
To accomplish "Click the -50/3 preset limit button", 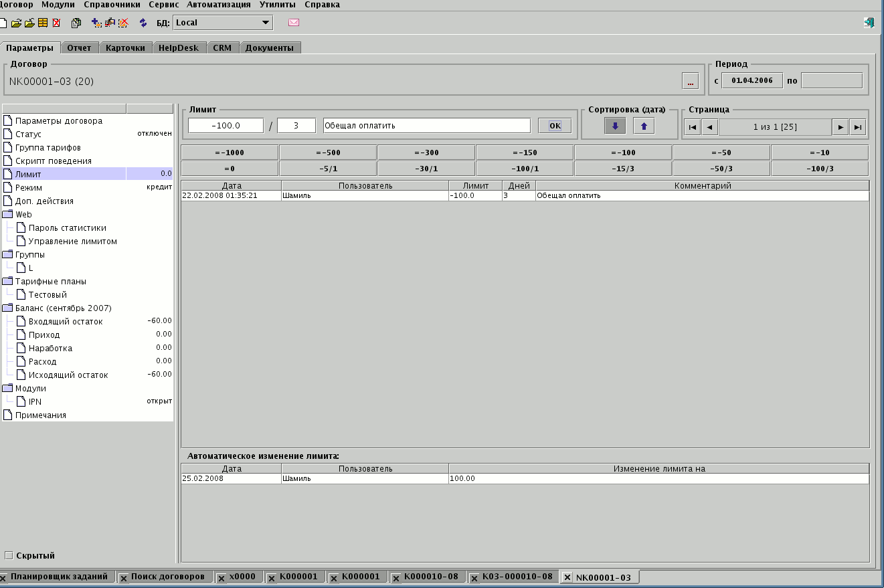I will tap(721, 169).
